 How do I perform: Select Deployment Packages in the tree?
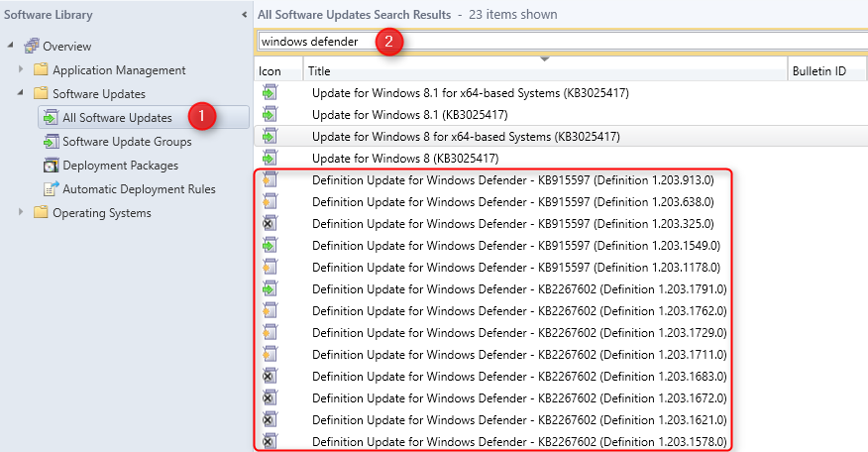[x=120, y=166]
